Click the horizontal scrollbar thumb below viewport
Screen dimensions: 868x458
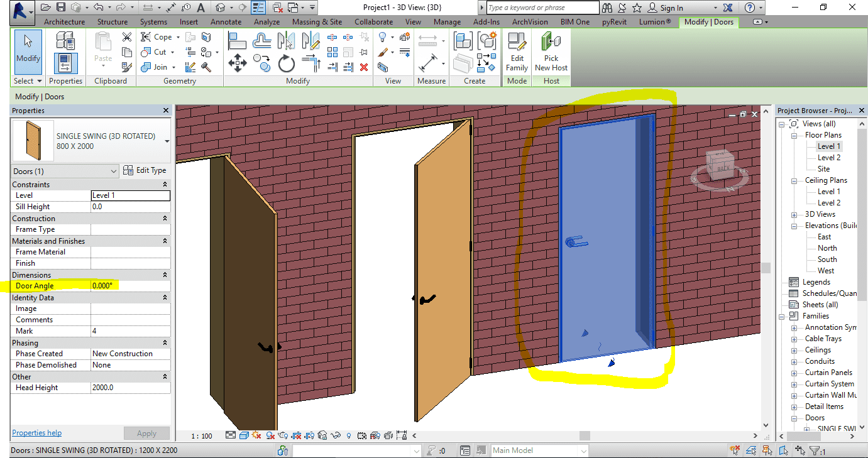(585, 435)
